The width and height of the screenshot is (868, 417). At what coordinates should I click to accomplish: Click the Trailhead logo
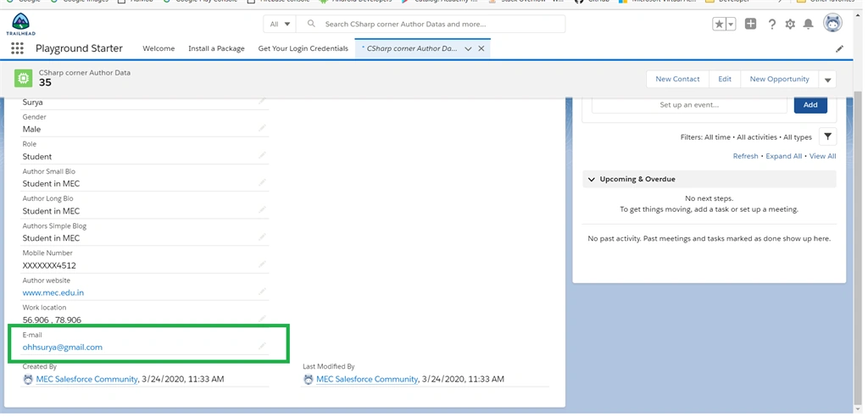(20, 25)
